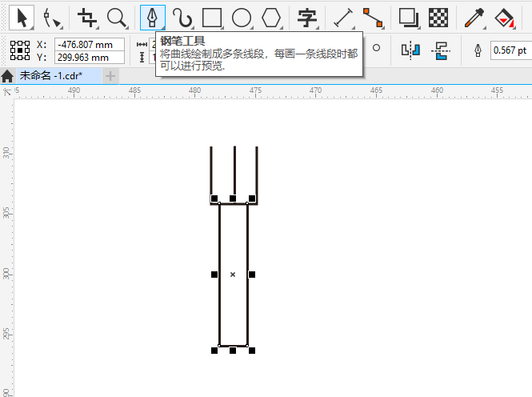532x397 pixels.
Task: Select the Rectangle tool
Action: pos(212,18)
